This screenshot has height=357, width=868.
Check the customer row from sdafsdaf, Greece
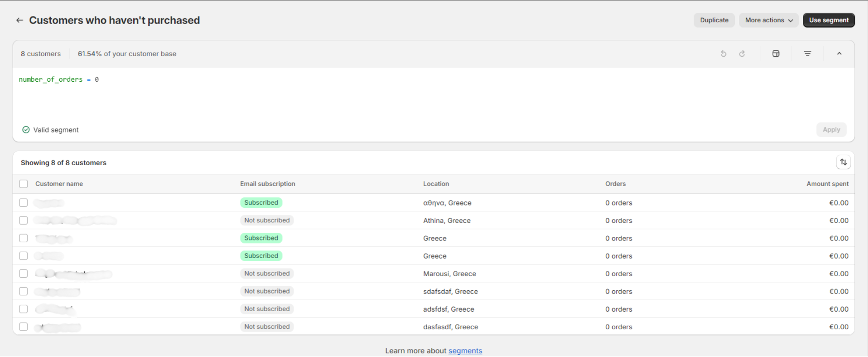pos(24,291)
